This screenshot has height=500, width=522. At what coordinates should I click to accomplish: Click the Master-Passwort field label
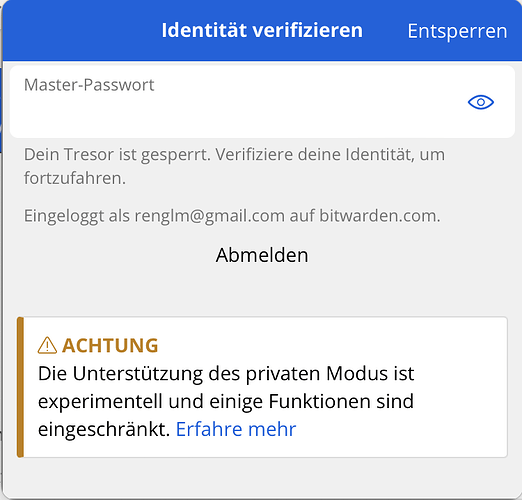point(89,85)
